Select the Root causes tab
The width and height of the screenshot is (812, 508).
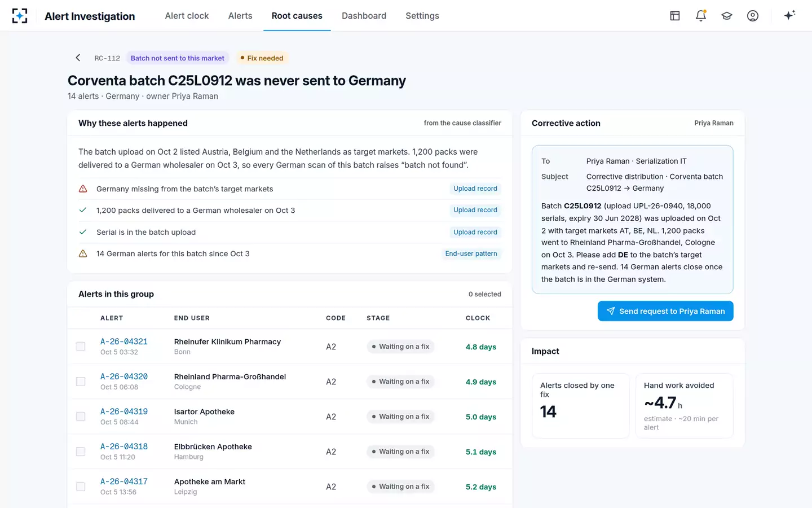point(297,16)
